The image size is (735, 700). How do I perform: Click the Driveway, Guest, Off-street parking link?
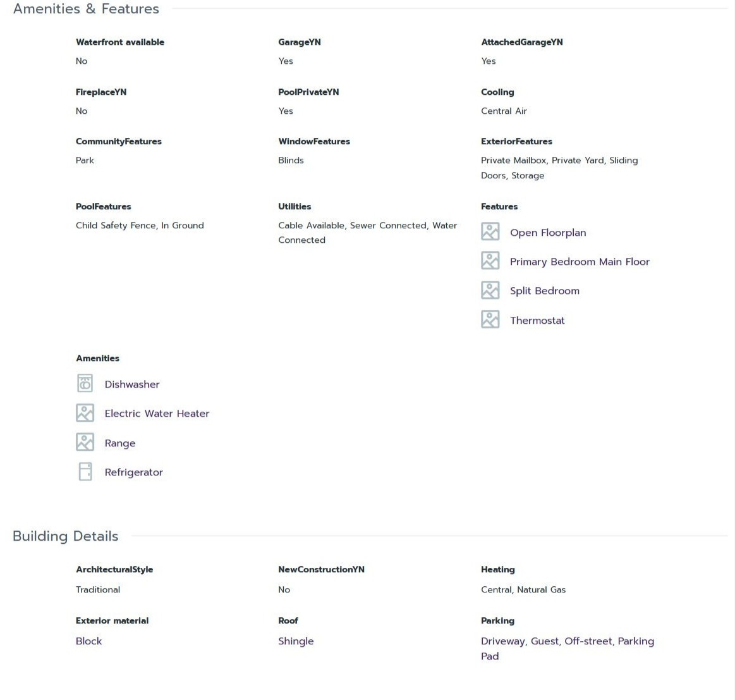click(567, 641)
